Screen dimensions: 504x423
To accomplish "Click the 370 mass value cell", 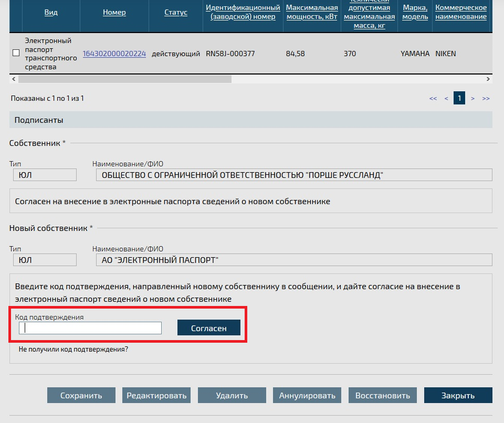I will (x=350, y=54).
